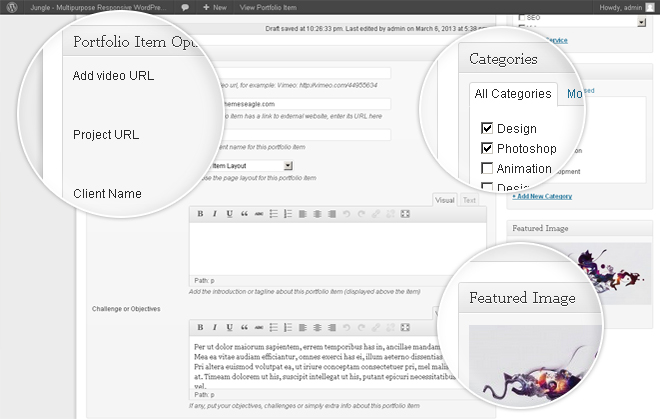Remove link in the introduction editor

(391, 214)
